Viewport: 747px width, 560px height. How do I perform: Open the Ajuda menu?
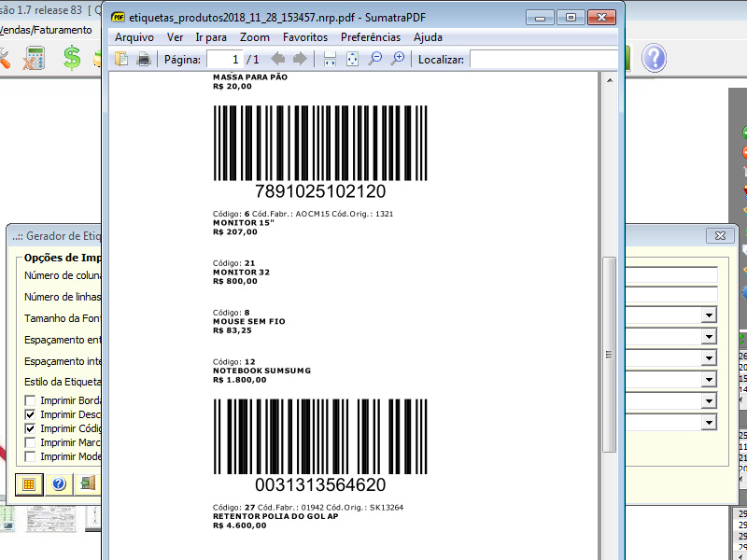click(428, 37)
